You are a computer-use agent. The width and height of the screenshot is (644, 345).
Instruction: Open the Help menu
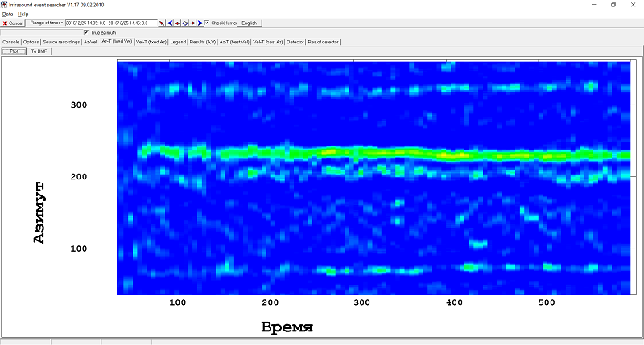click(23, 14)
